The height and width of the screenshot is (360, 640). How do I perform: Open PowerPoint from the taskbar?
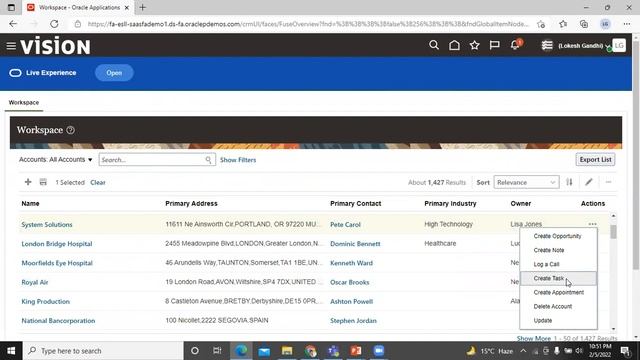[356, 351]
